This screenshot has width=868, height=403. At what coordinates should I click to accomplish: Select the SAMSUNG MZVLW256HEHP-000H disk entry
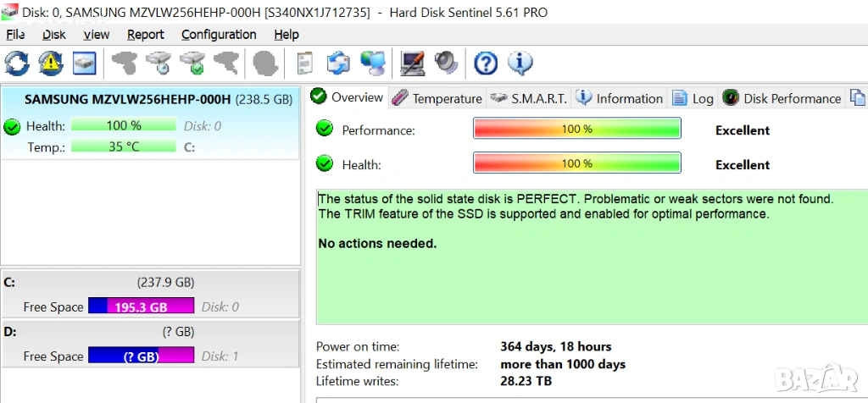[x=127, y=99]
